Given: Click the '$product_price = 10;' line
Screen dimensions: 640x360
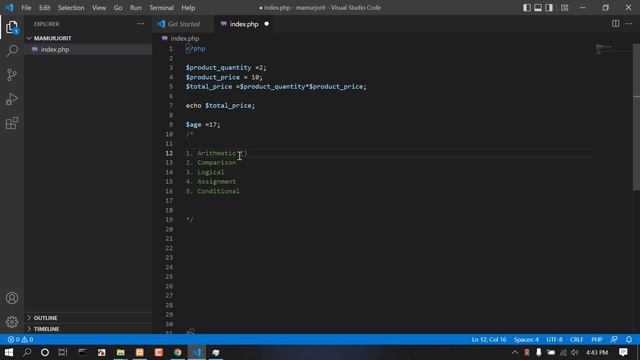Looking at the screenshot, I should point(224,77).
